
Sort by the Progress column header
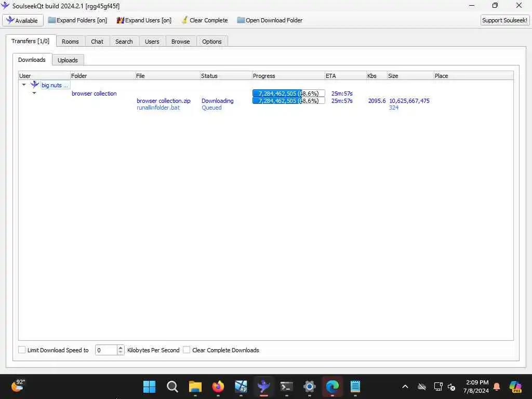click(x=288, y=76)
